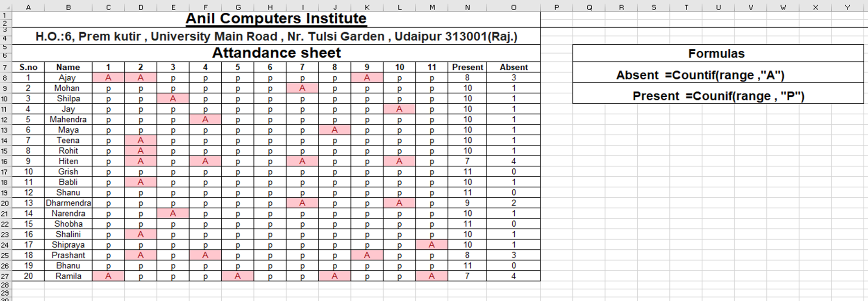Click the Formulas heading cell
The width and height of the screenshot is (868, 301).
(x=718, y=54)
